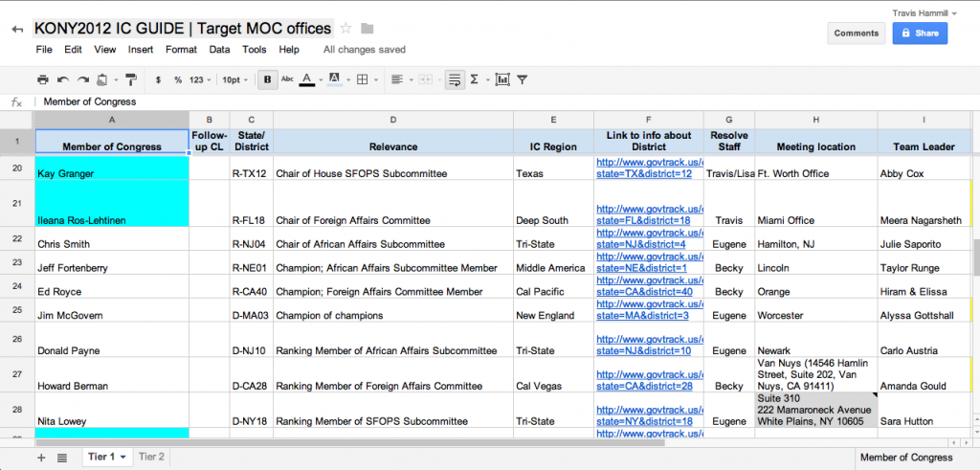This screenshot has width=980, height=470.
Task: Format as percent
Action: pyautogui.click(x=178, y=80)
